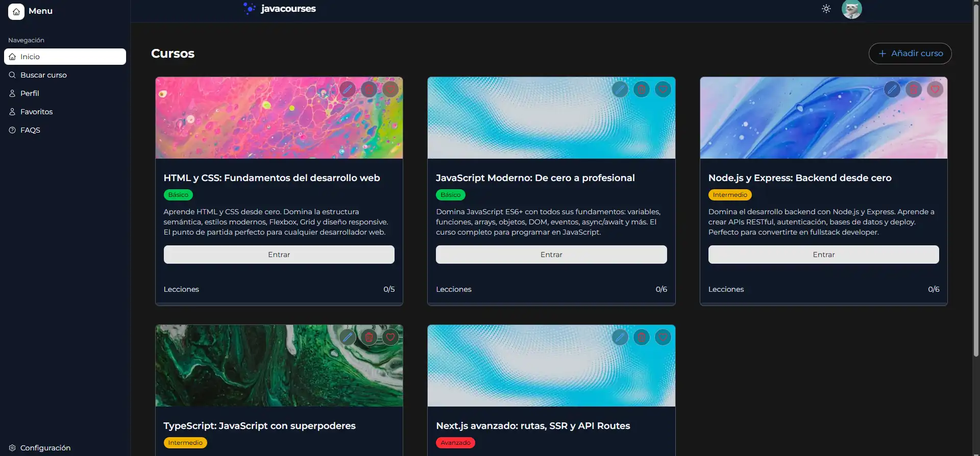Click the Intermedio badge on Node.js course

coord(730,195)
